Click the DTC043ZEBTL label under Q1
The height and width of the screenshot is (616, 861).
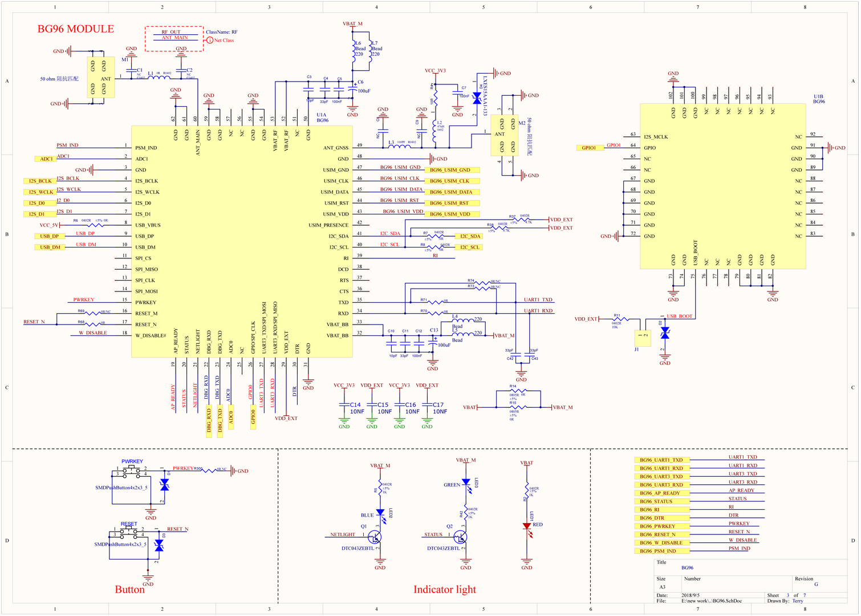click(358, 548)
